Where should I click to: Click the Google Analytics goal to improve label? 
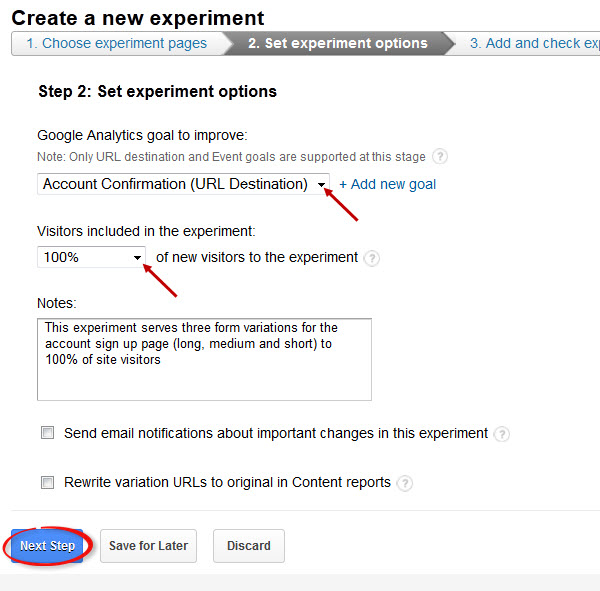point(142,136)
